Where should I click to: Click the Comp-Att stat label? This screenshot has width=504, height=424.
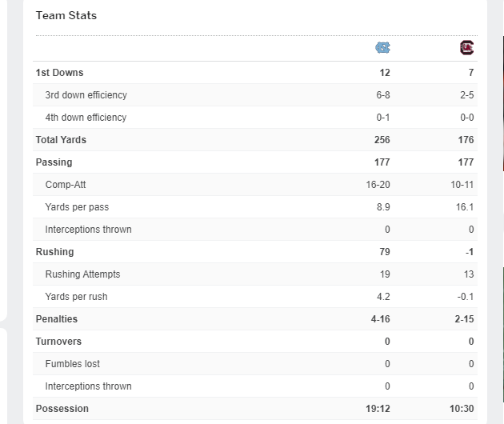coord(66,185)
